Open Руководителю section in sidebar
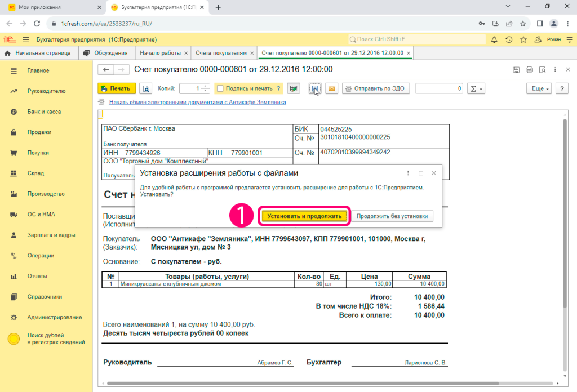 pos(46,91)
